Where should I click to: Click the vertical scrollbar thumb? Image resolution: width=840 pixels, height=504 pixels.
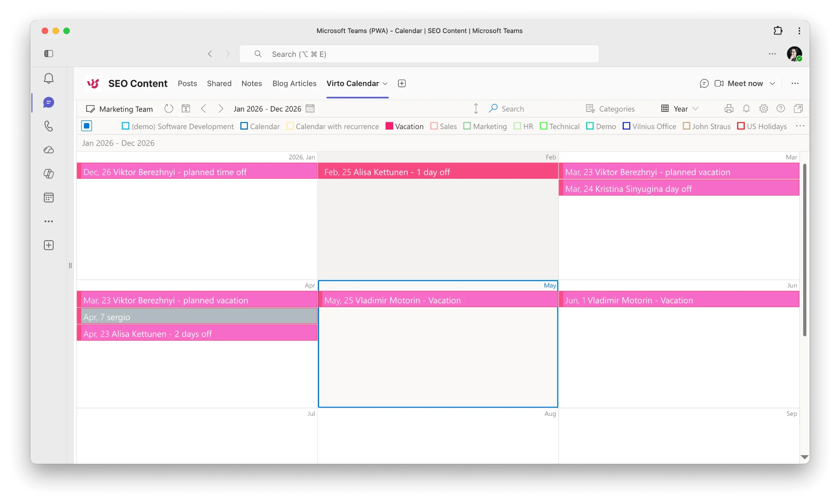click(805, 250)
